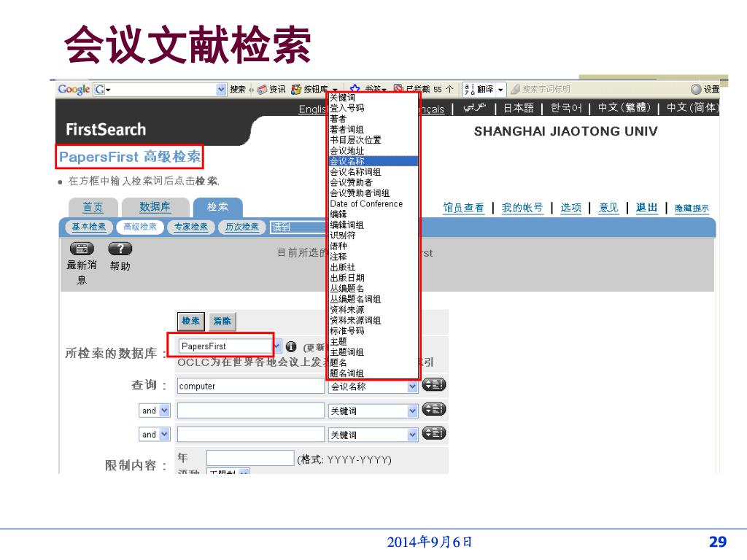747x560 pixels.
Task: Switch to the 首页 tab
Action: pos(93,207)
